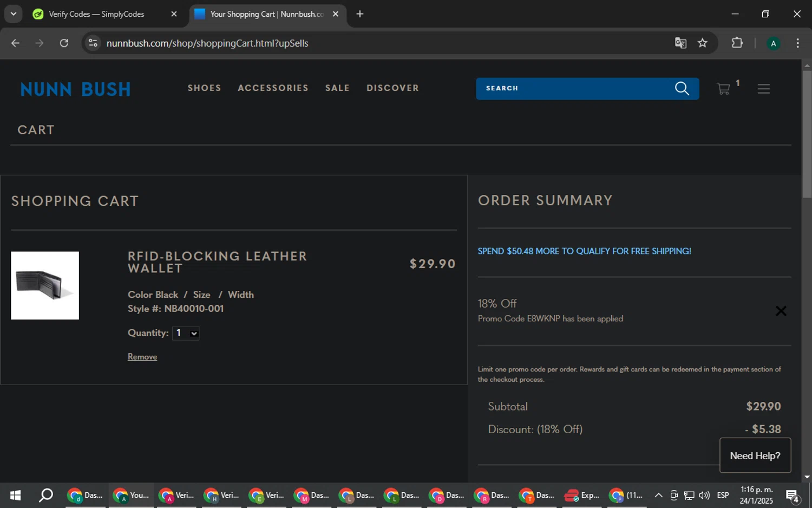Click the $29.90 item price
Viewport: 812px width, 508px height.
(x=433, y=264)
